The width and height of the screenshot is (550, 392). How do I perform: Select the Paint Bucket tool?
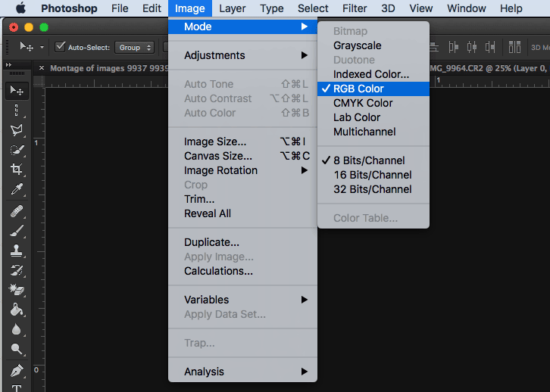(17, 310)
